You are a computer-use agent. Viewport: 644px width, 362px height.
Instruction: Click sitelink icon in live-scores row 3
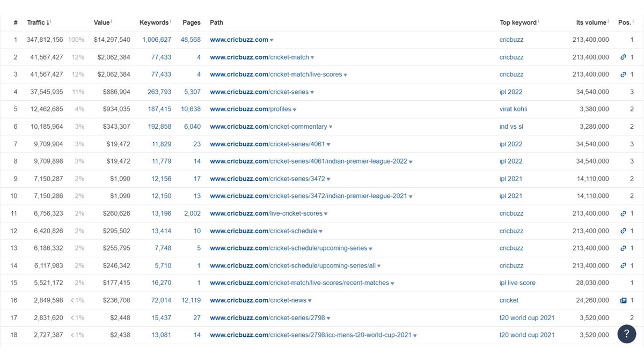(x=623, y=75)
